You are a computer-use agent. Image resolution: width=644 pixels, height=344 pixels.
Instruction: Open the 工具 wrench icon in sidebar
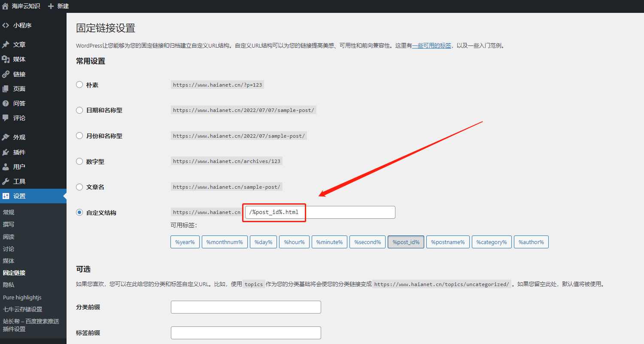[6, 181]
